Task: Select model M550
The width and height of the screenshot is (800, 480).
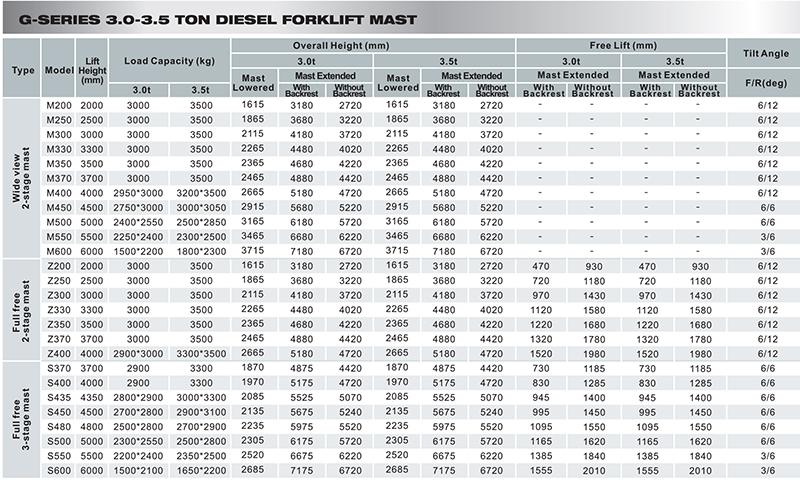Action: [x=59, y=237]
